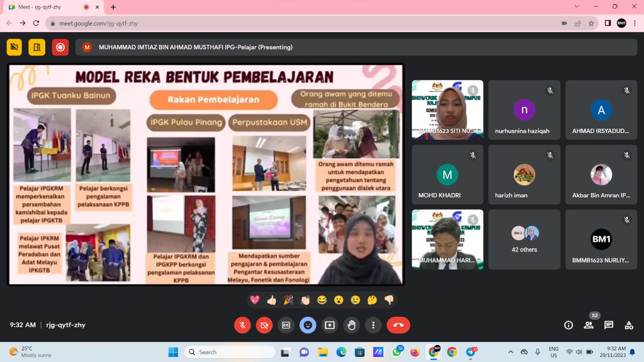Image resolution: width=644 pixels, height=362 pixels.
Task: Click the red leave call button
Action: (398, 325)
